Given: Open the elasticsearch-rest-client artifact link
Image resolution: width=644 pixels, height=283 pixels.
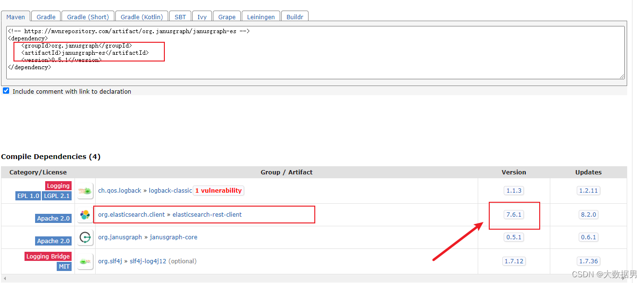Looking at the screenshot, I should click(x=207, y=215).
